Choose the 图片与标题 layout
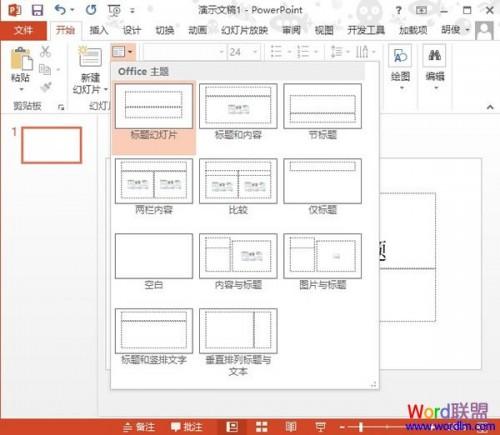The height and width of the screenshot is (435, 500). click(x=322, y=262)
